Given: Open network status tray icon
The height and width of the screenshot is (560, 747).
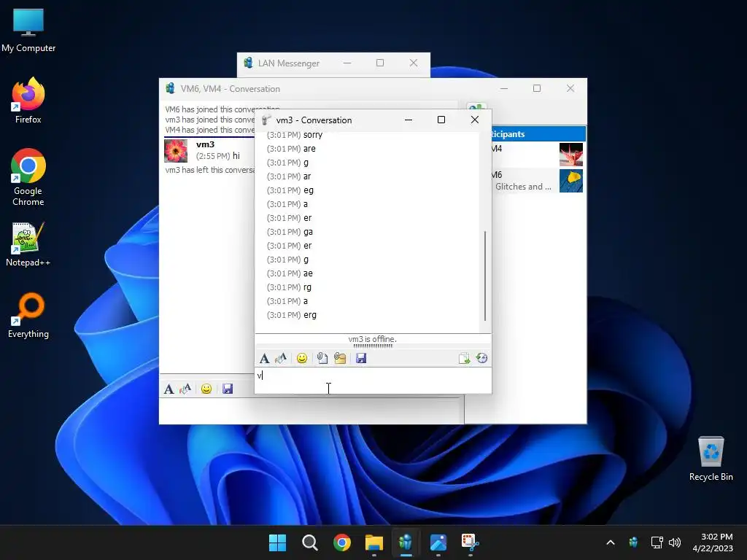Looking at the screenshot, I should pyautogui.click(x=657, y=542).
